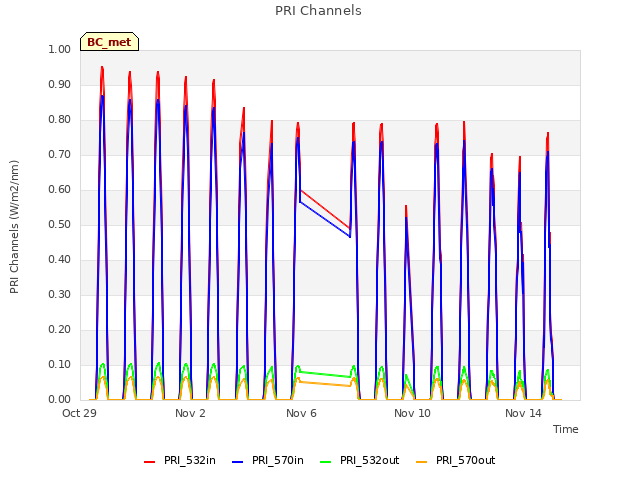The image size is (640, 480).
Task: Click the Nov 14 x-axis tick label
Action: [x=523, y=413]
